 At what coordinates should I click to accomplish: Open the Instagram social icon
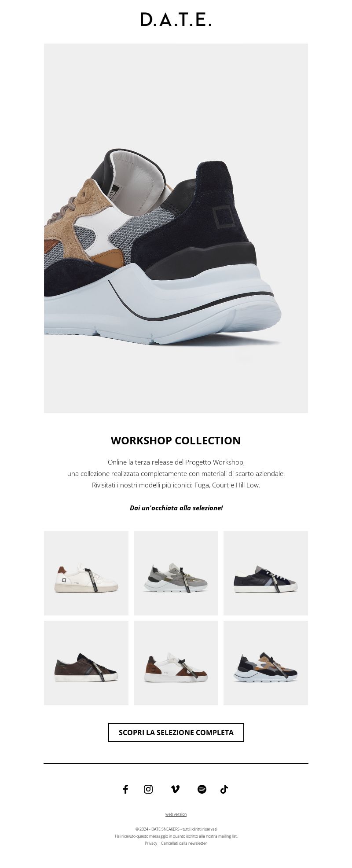(148, 789)
